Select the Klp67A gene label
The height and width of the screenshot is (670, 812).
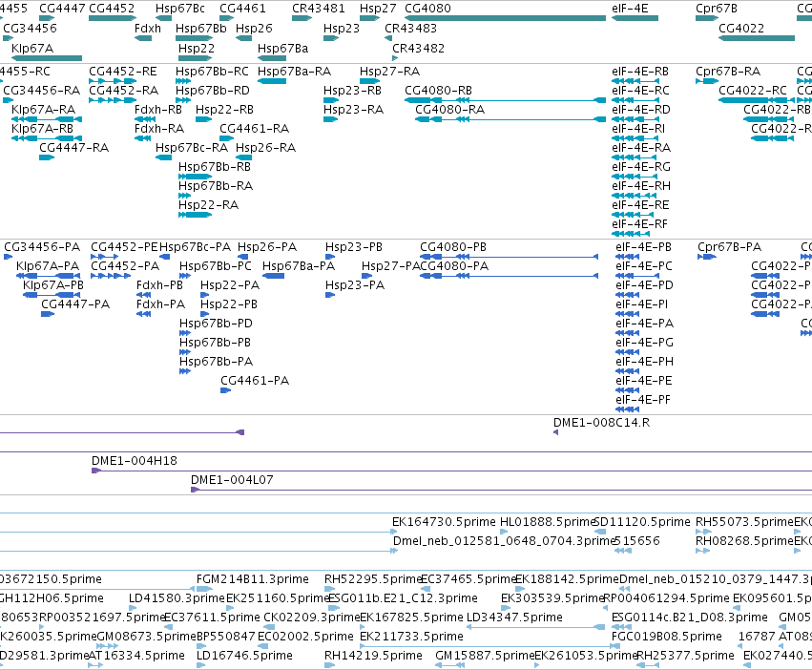click(32, 48)
